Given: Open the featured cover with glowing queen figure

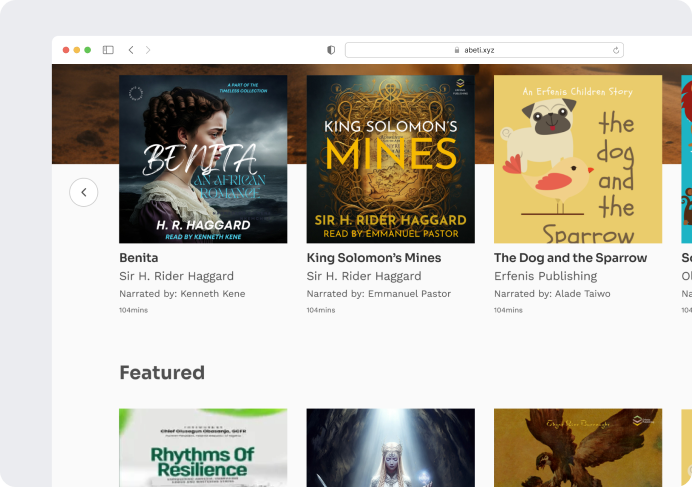Looking at the screenshot, I should [x=391, y=448].
